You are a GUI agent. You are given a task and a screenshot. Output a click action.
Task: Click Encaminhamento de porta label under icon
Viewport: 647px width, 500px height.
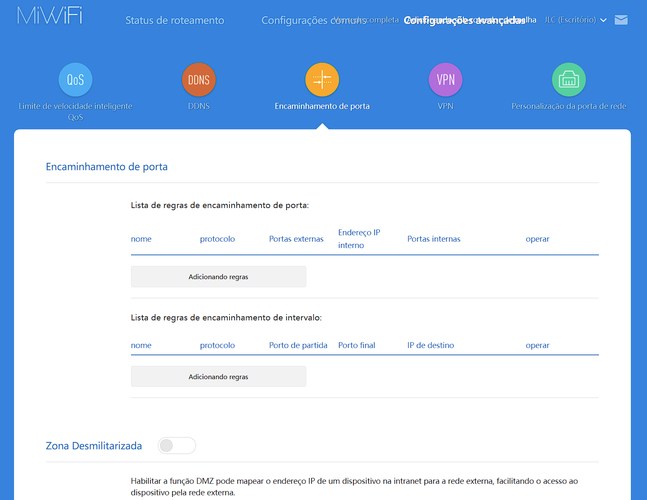pos(322,106)
